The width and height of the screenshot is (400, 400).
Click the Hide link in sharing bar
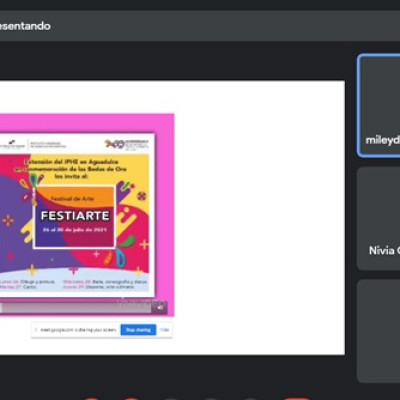tap(164, 330)
